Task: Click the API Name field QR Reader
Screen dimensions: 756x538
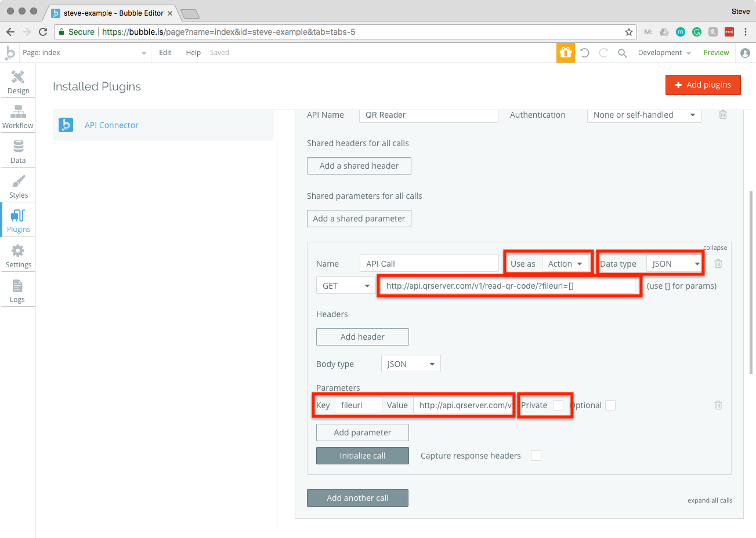Action: pyautogui.click(x=429, y=115)
